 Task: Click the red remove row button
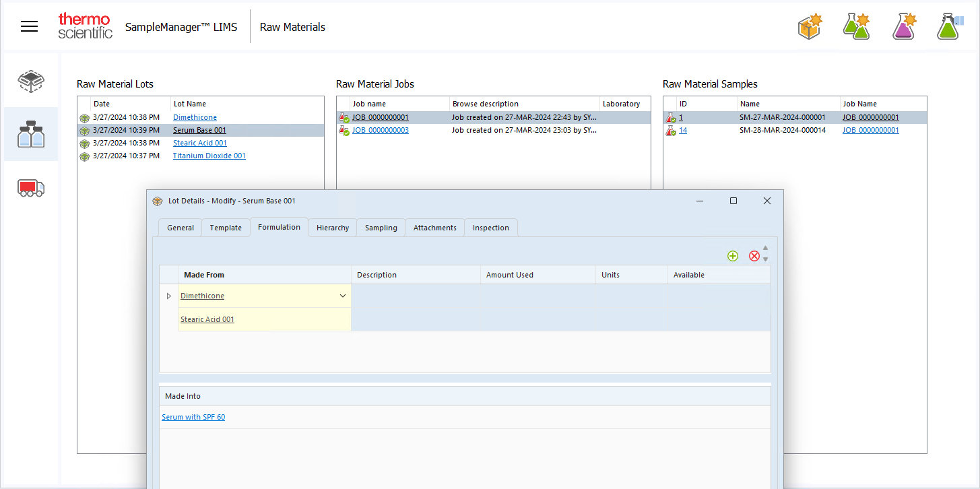click(x=754, y=256)
